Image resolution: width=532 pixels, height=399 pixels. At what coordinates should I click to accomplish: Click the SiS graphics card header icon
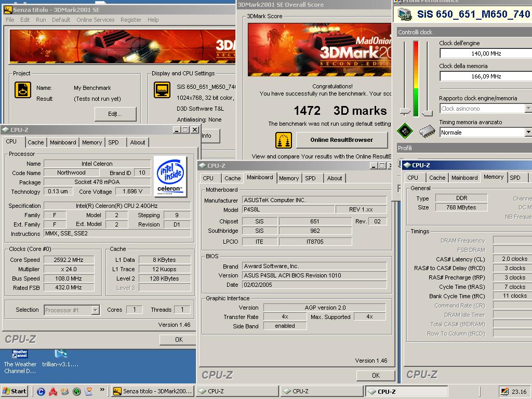[404, 15]
